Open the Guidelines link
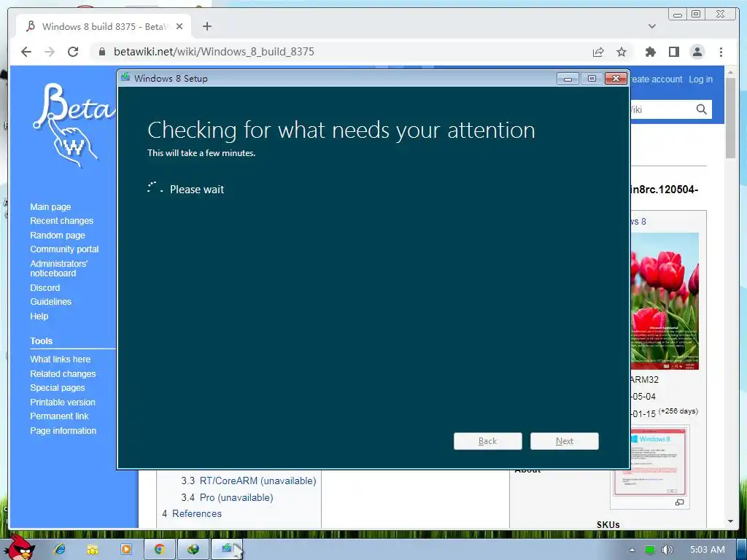The width and height of the screenshot is (747, 560). tap(50, 302)
